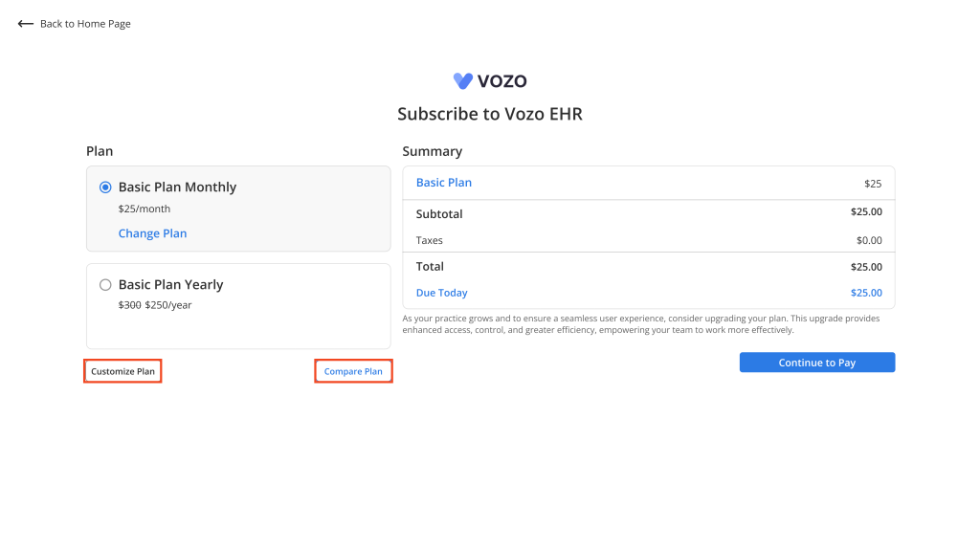Select the Basic Plan Yearly radio button
Screen dimensions: 980x551
coord(105,285)
